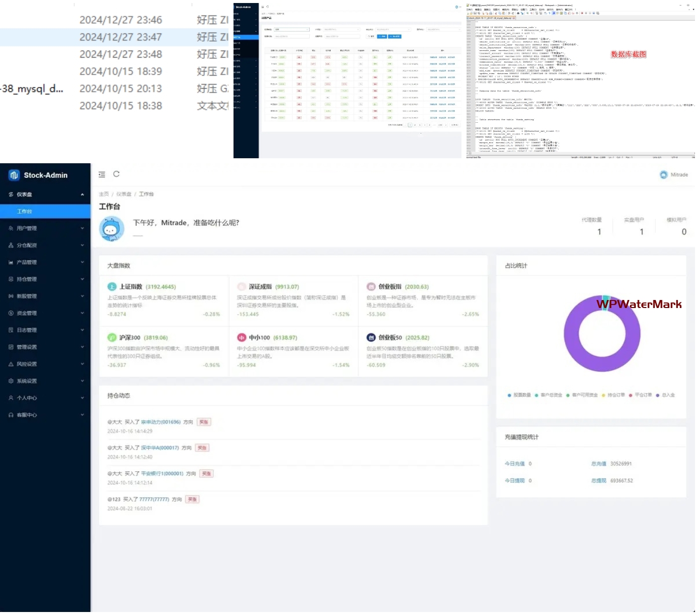Click the sidebar collapse (fold menu) icon

(102, 175)
